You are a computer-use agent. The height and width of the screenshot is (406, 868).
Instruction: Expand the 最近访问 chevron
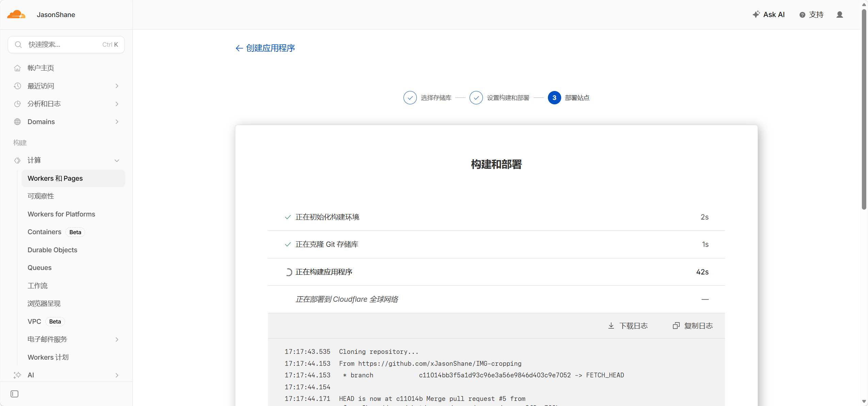coord(117,86)
